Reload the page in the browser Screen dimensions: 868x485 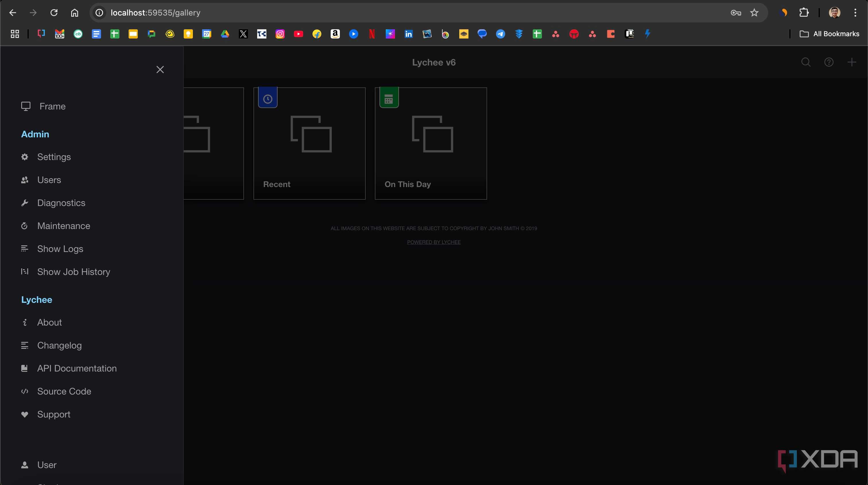pyautogui.click(x=54, y=13)
